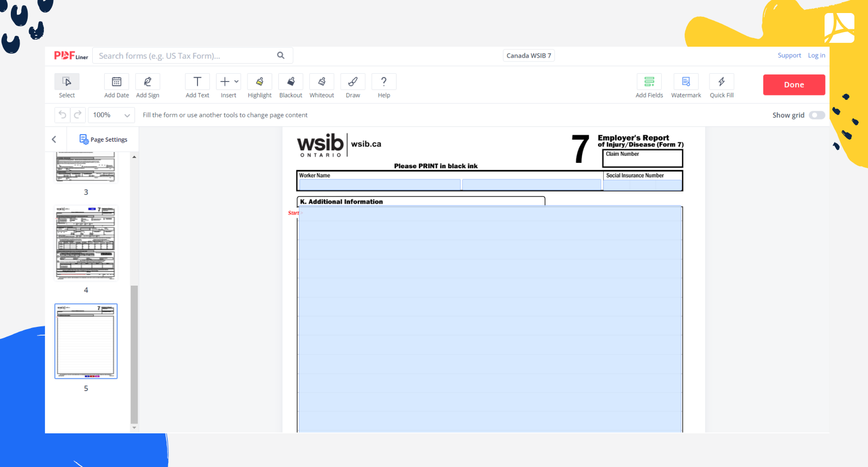Select the Whiteout tool
The height and width of the screenshot is (467, 868).
click(322, 82)
